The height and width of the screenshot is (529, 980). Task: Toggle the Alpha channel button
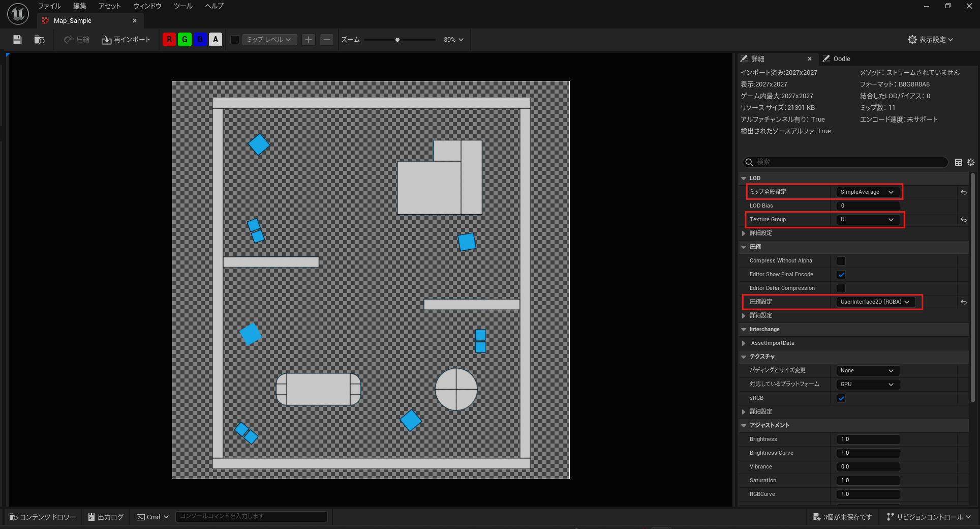point(216,40)
